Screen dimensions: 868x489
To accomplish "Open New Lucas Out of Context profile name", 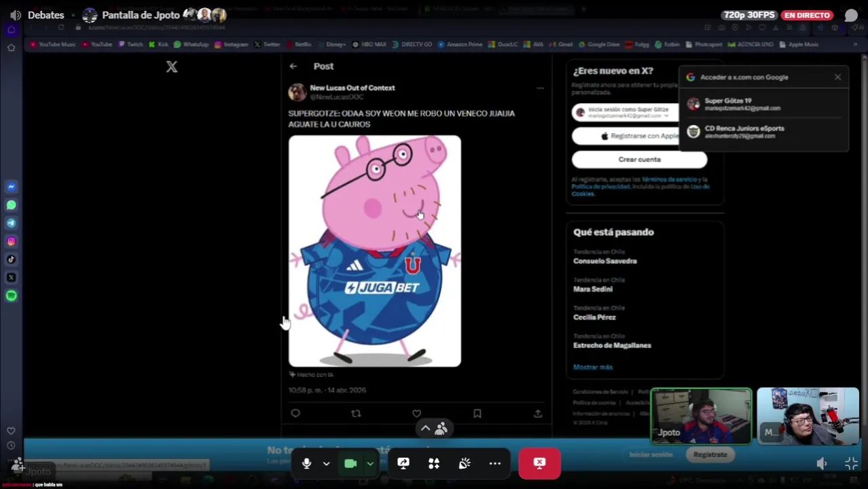I will tap(352, 88).
